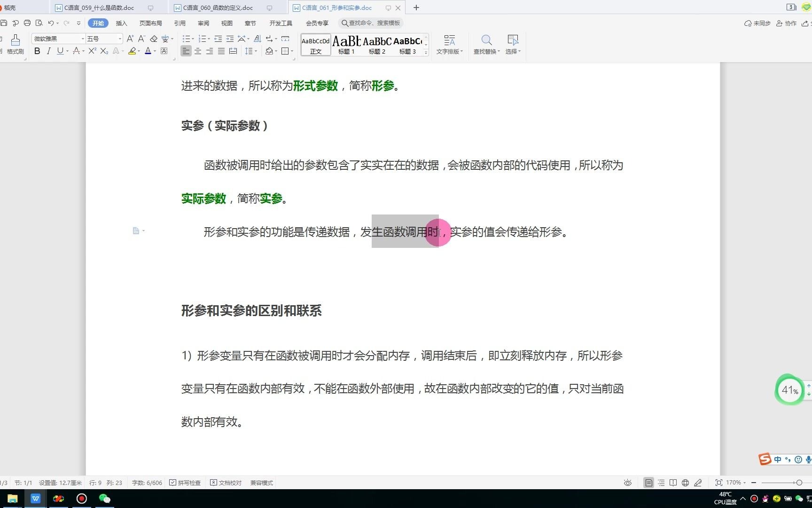Switch to C语言_060 document tab
This screenshot has height=508, width=812.
pos(218,8)
